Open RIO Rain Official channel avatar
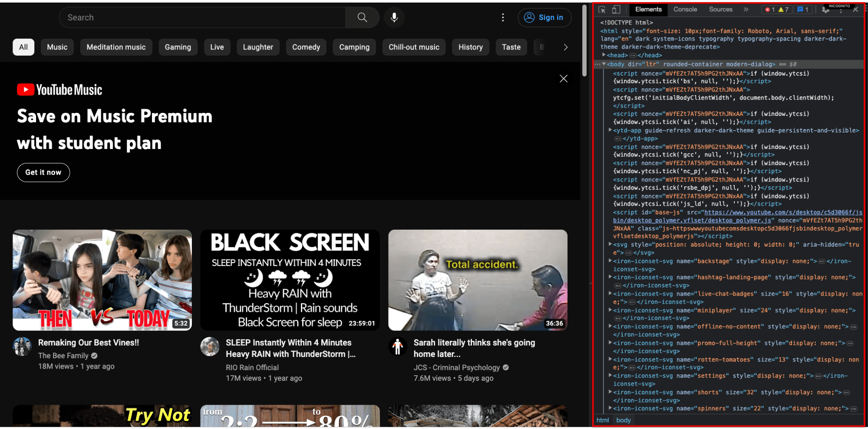868x429 pixels. click(210, 346)
